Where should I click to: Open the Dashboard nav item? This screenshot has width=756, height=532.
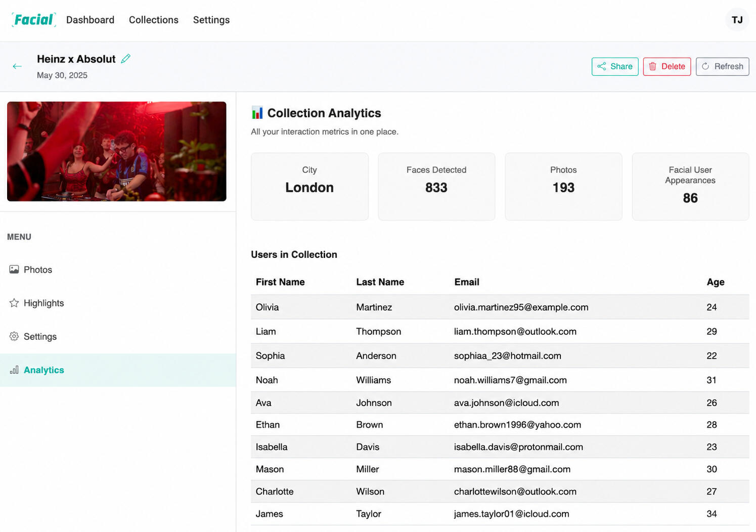tap(90, 20)
